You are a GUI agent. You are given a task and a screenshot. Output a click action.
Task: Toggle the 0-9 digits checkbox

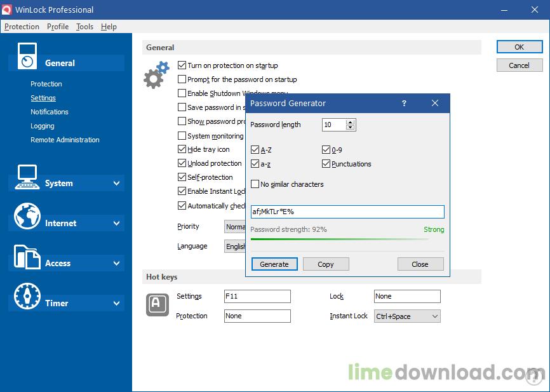tap(326, 150)
